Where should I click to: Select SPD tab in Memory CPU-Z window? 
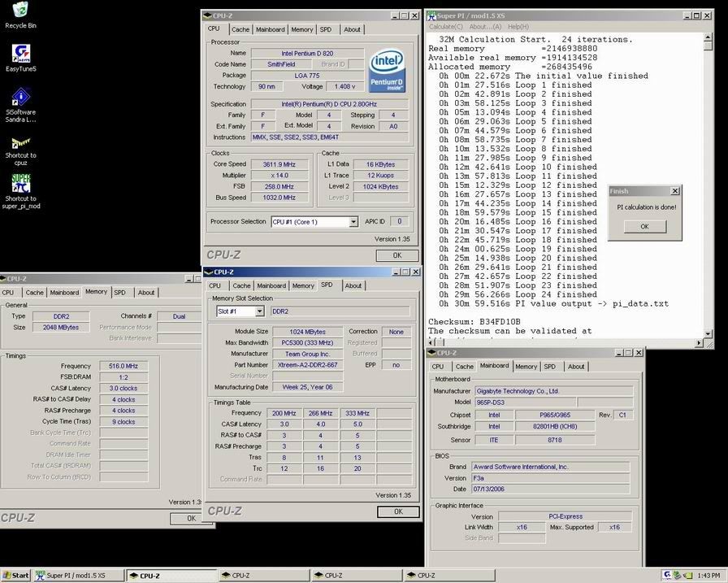119,293
